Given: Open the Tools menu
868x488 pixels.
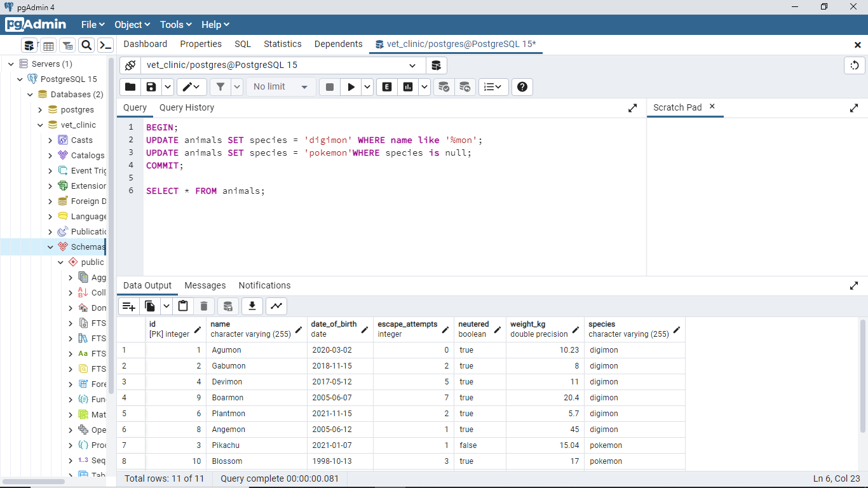Looking at the screenshot, I should pos(175,25).
